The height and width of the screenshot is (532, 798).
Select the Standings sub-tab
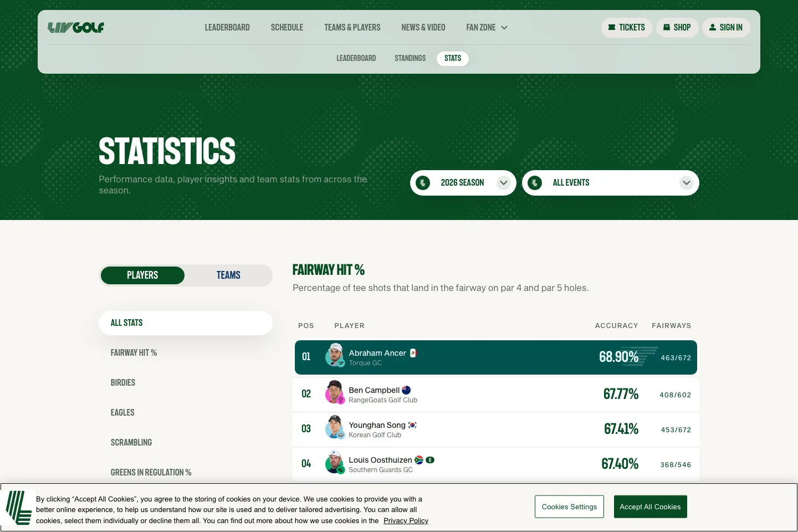pos(410,58)
